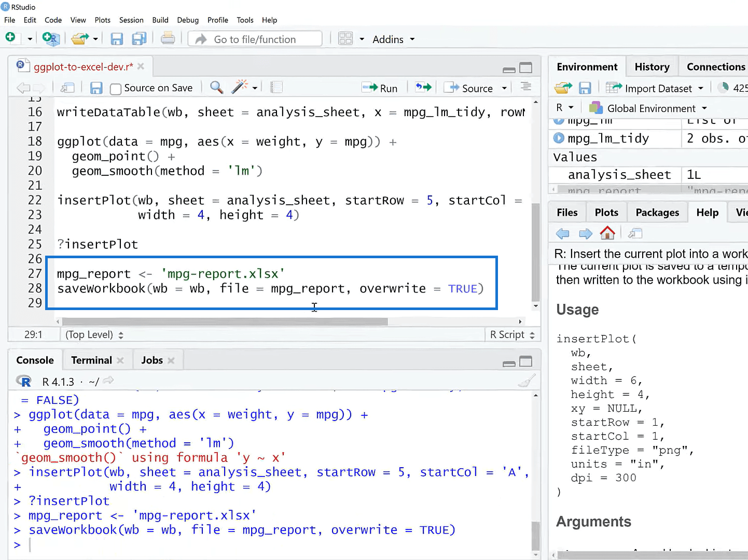The image size is (748, 560).
Task: Click the Save All documents icon
Action: 139,39
